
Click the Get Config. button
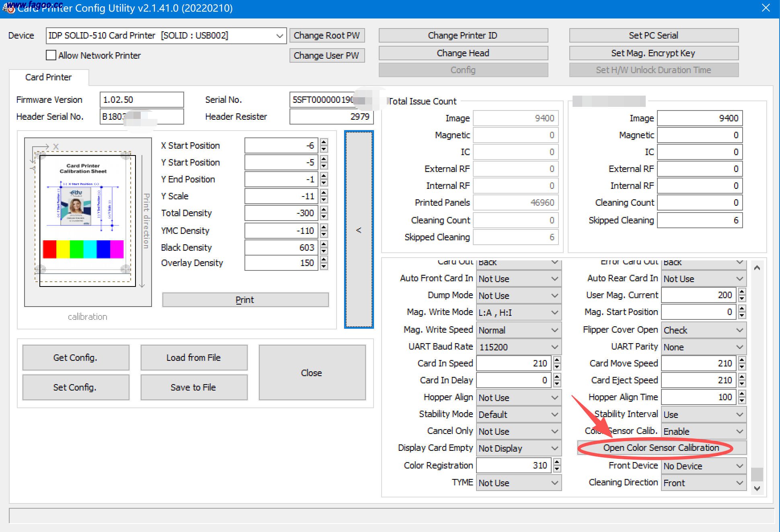(76, 358)
